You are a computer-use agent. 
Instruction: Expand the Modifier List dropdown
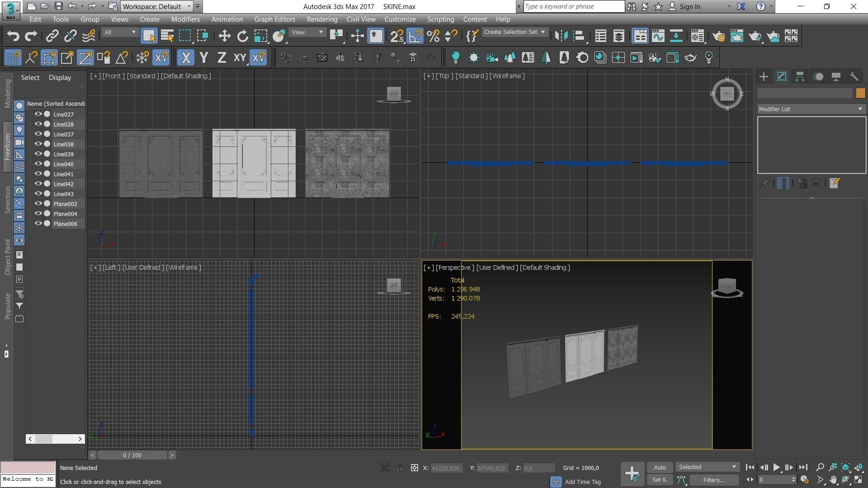811,109
